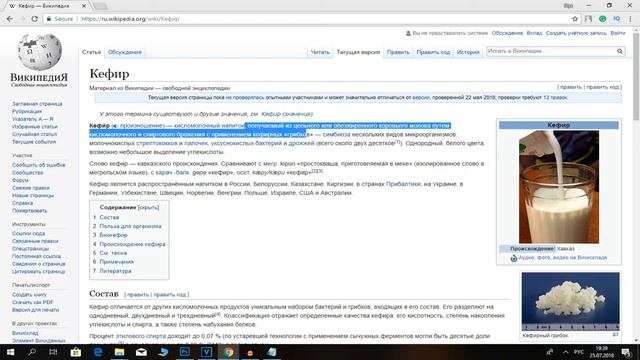Open the Обсуждение page tab
Viewport: 640px width, 360px height.
point(124,52)
